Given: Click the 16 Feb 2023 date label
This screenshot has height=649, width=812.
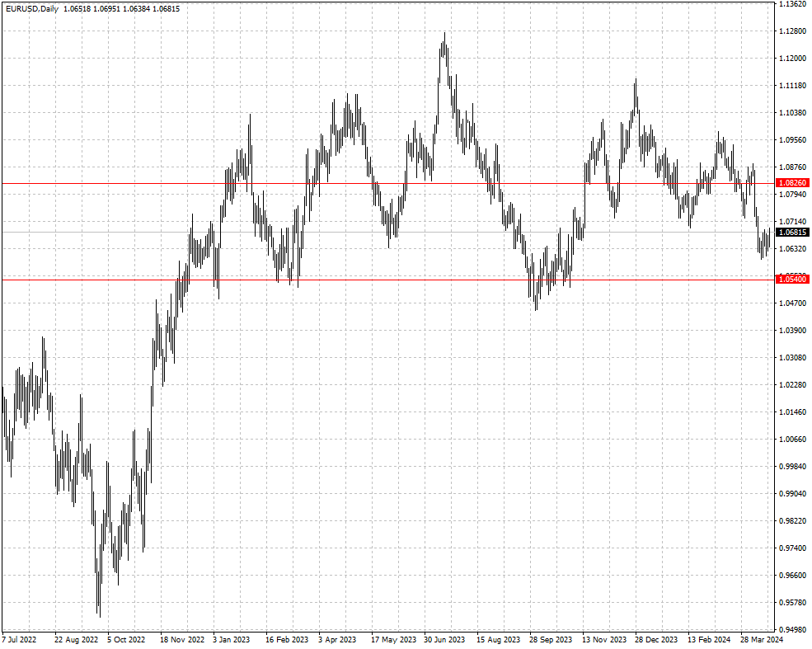Looking at the screenshot, I should [287, 640].
